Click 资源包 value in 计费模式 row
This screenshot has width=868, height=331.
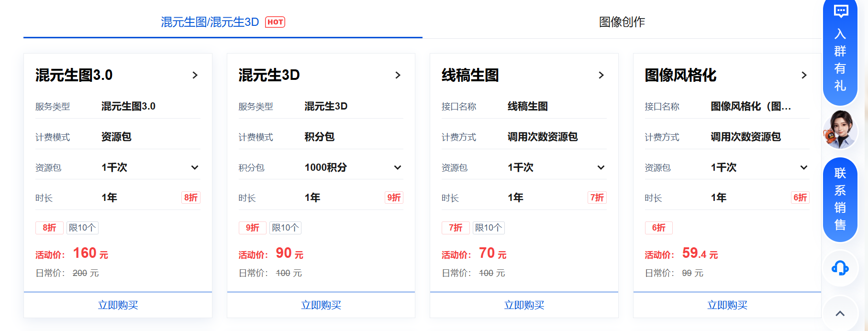(x=116, y=137)
